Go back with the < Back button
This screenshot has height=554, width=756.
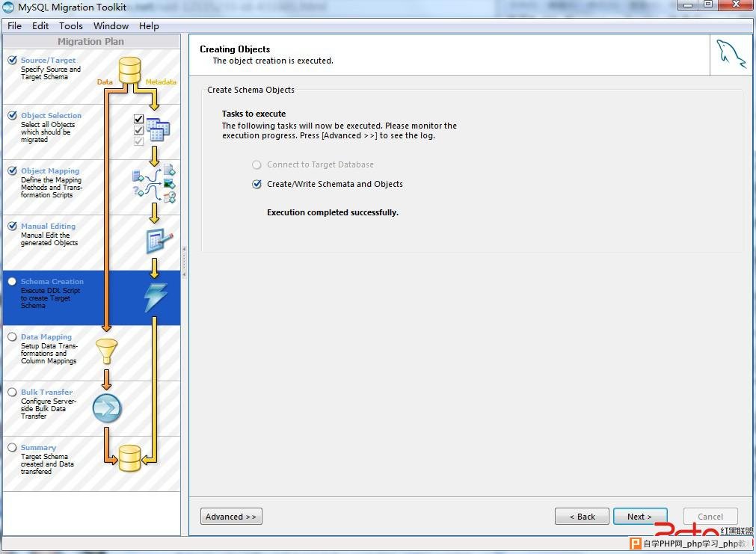pyautogui.click(x=582, y=517)
